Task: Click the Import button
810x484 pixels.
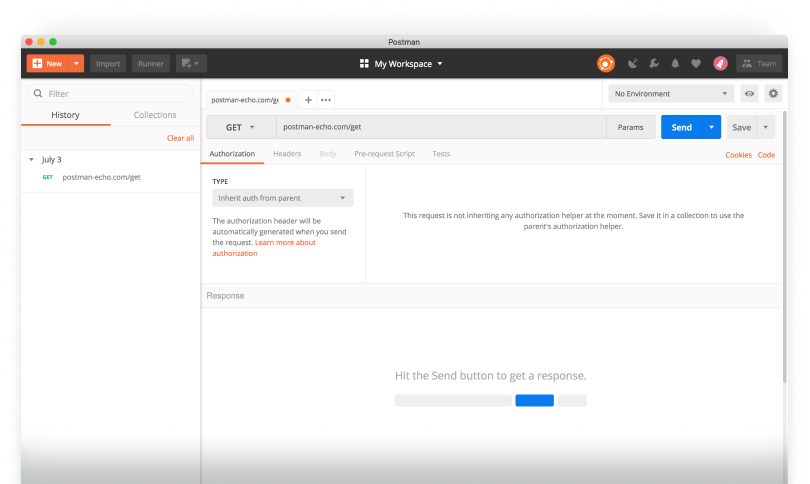Action: point(108,64)
